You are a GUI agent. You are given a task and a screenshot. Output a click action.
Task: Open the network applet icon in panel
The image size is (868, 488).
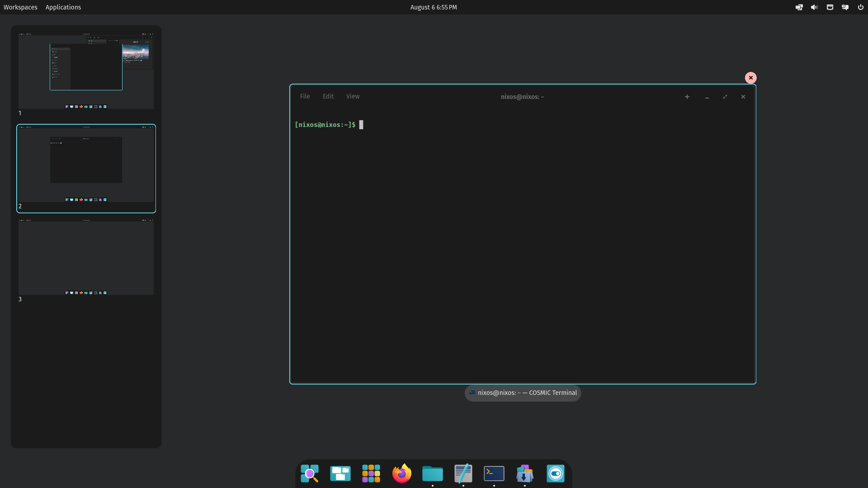(830, 7)
